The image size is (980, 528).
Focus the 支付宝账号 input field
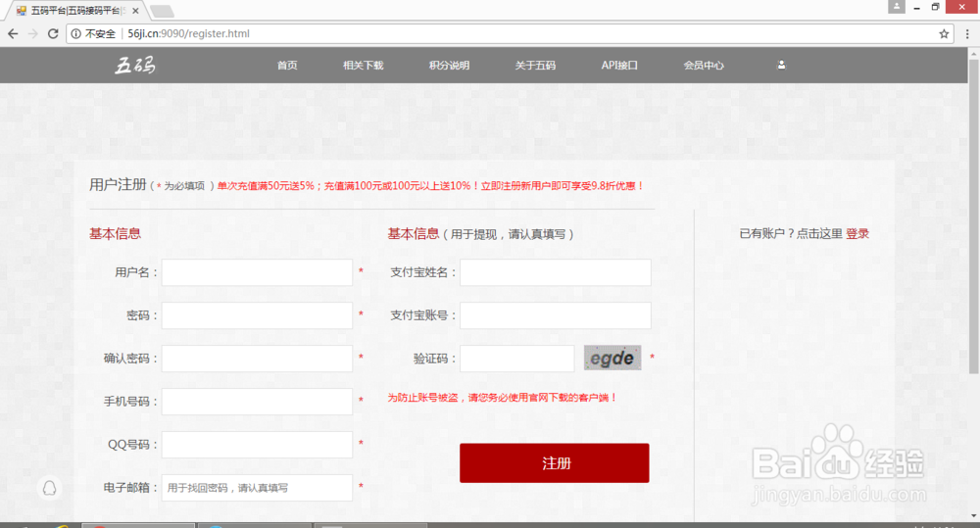tap(556, 315)
